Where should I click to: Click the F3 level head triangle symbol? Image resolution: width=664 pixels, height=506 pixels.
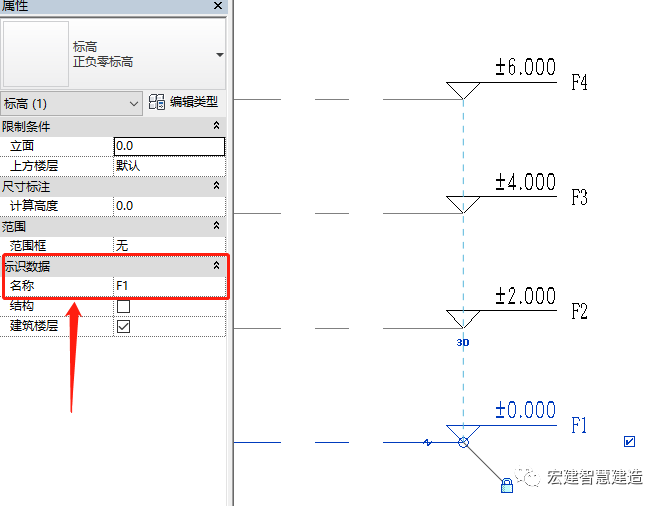click(x=463, y=205)
